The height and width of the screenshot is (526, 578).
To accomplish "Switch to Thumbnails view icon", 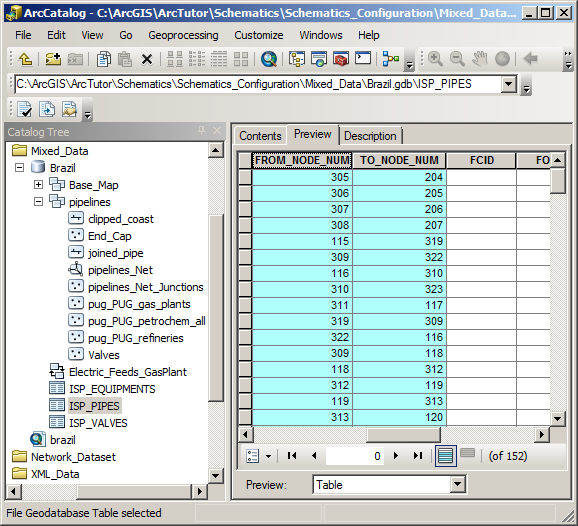I will pos(241,59).
